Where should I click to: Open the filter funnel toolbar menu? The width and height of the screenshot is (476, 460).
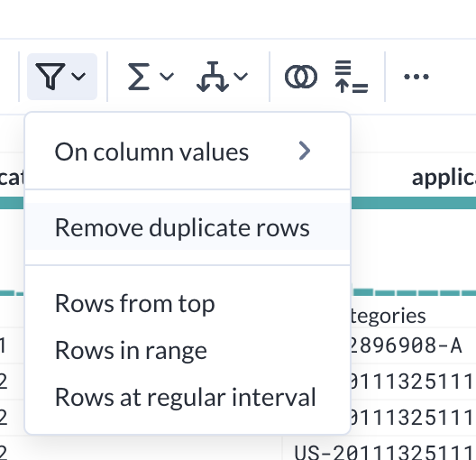coord(62,77)
